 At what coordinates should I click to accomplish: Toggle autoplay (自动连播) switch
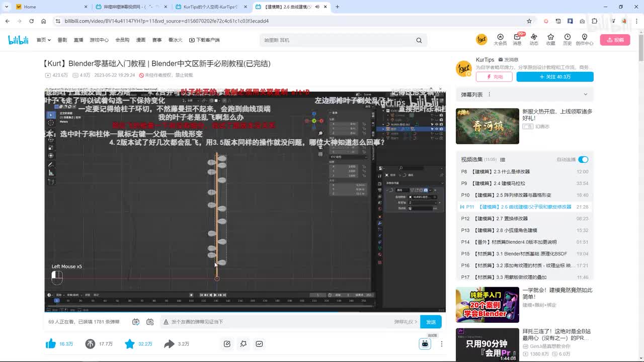click(583, 160)
